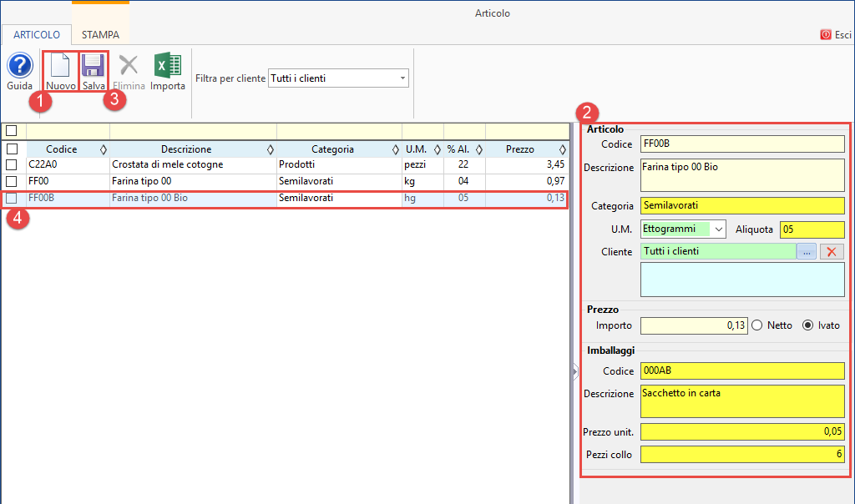855x504 pixels.
Task: Click the Descrizione filter cell above header
Action: click(x=193, y=131)
